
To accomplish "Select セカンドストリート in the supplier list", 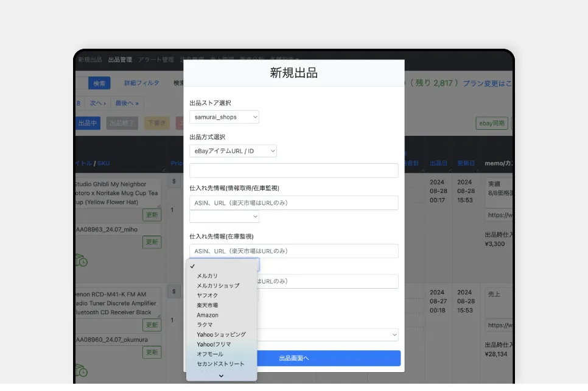I will pos(220,364).
